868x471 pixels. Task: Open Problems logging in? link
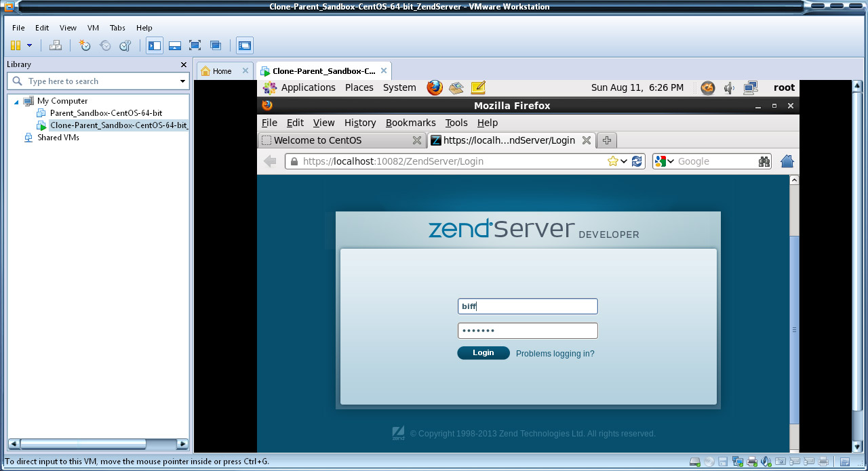click(555, 354)
